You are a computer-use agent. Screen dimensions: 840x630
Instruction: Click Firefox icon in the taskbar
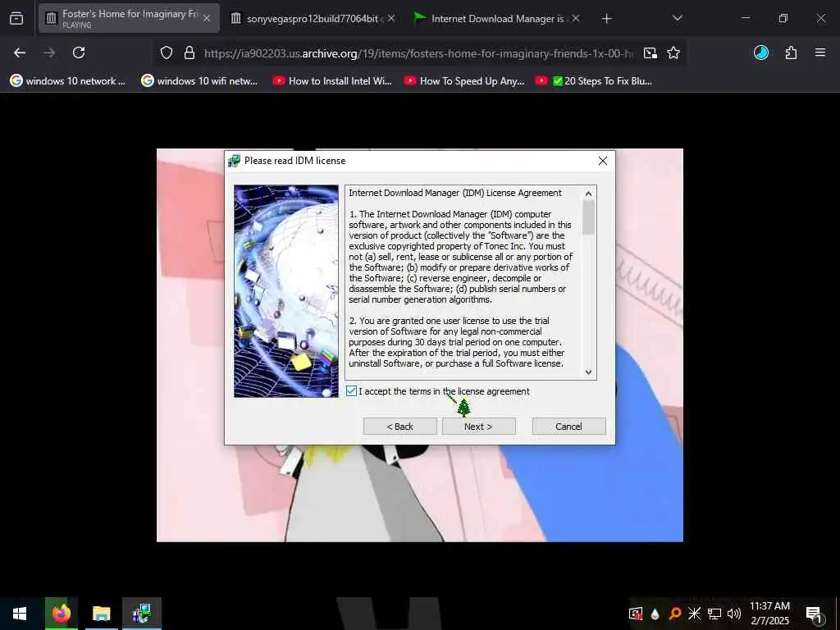click(x=61, y=614)
